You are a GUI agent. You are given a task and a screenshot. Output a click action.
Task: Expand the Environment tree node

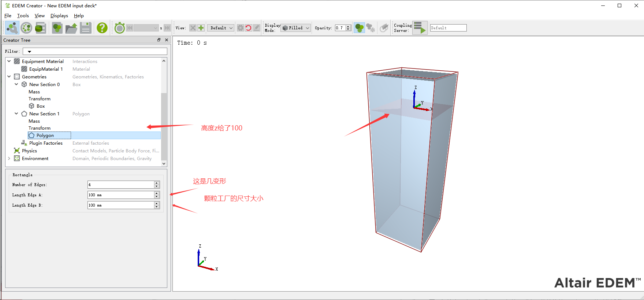tap(9, 158)
